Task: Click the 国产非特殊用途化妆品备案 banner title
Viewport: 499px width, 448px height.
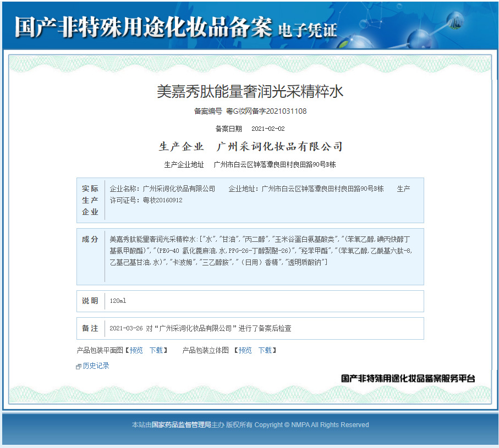Action: point(143,27)
